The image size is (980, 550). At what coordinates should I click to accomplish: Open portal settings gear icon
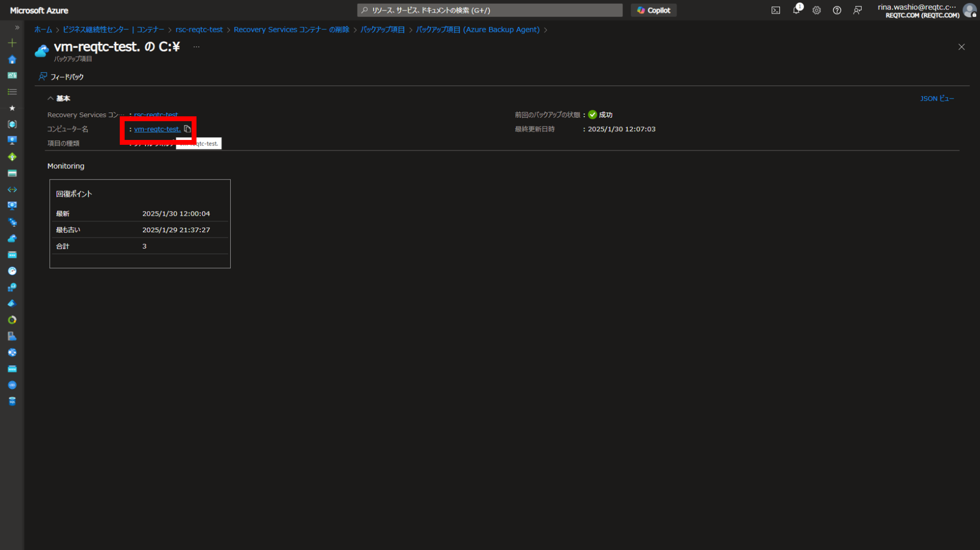coord(816,10)
